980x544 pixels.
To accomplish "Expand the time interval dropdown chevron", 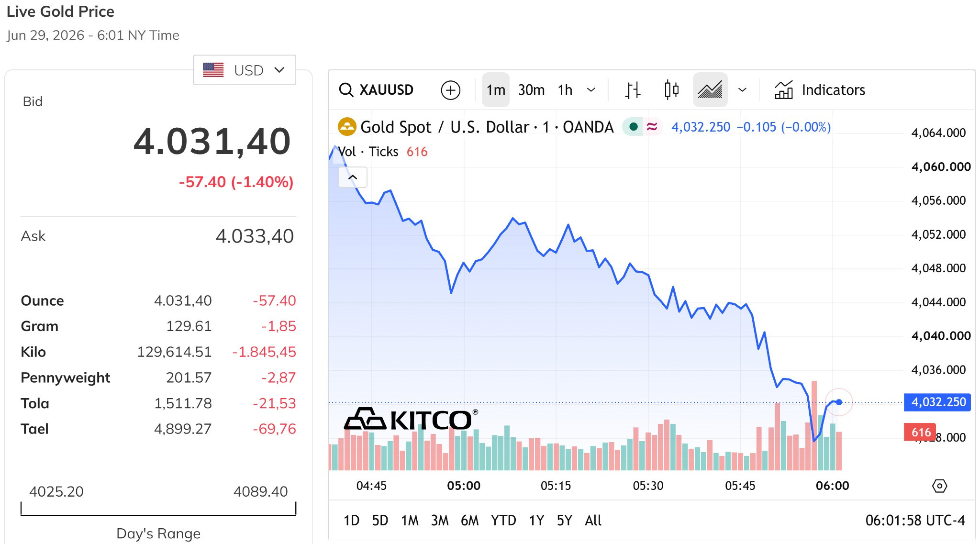I will pos(591,90).
